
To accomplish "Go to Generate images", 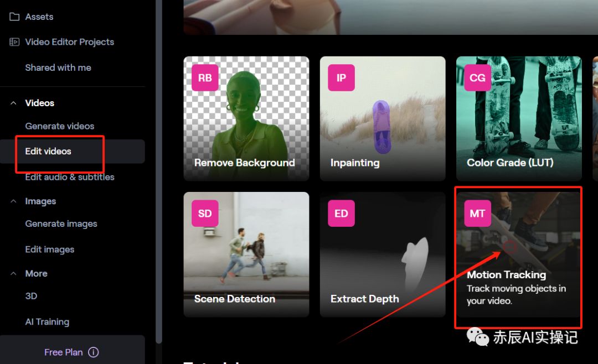I will click(x=61, y=223).
